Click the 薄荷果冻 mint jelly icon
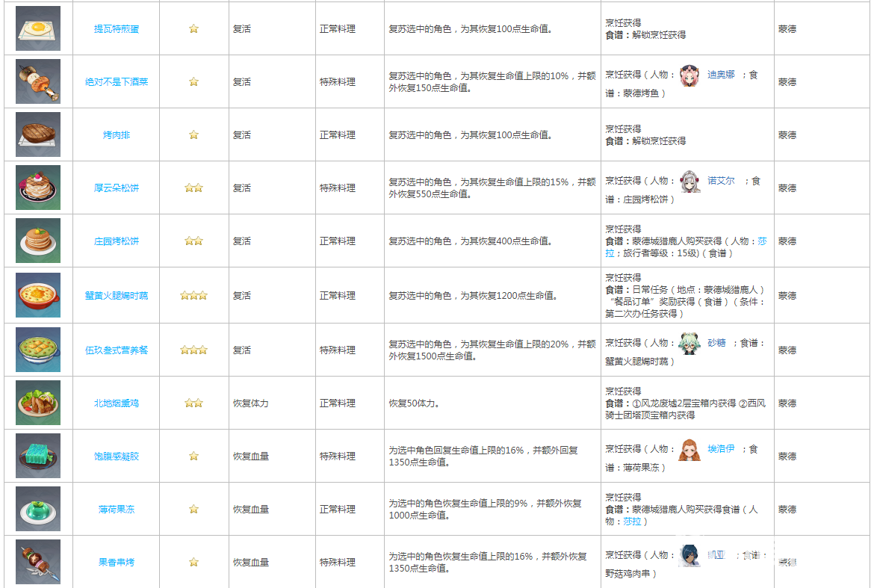 37,509
